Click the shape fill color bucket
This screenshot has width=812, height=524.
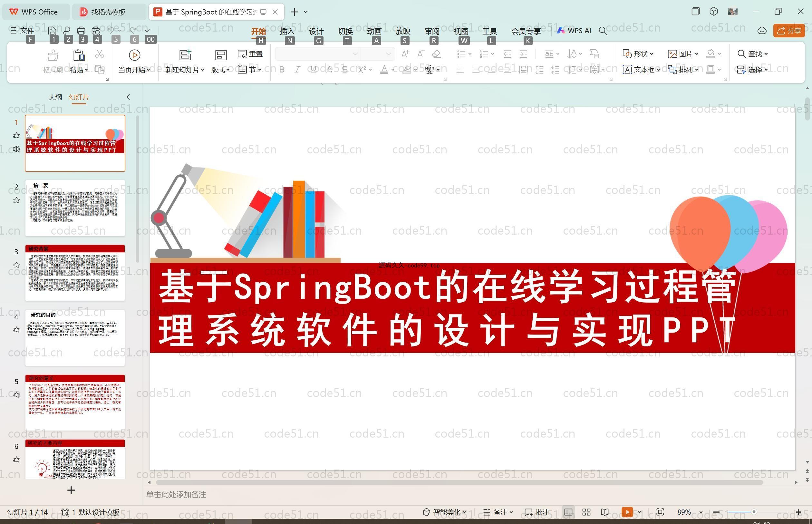pos(710,54)
